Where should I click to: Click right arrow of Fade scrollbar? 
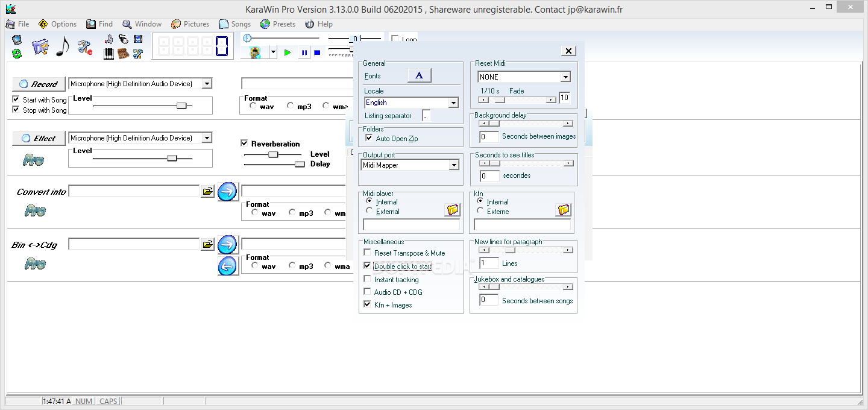[x=552, y=99]
